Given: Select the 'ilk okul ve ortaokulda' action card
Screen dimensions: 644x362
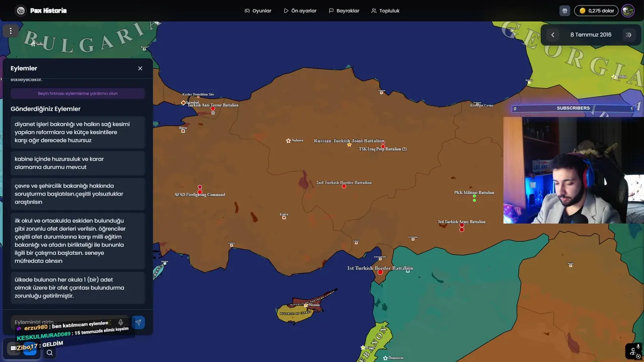Looking at the screenshot, I should point(77,241).
